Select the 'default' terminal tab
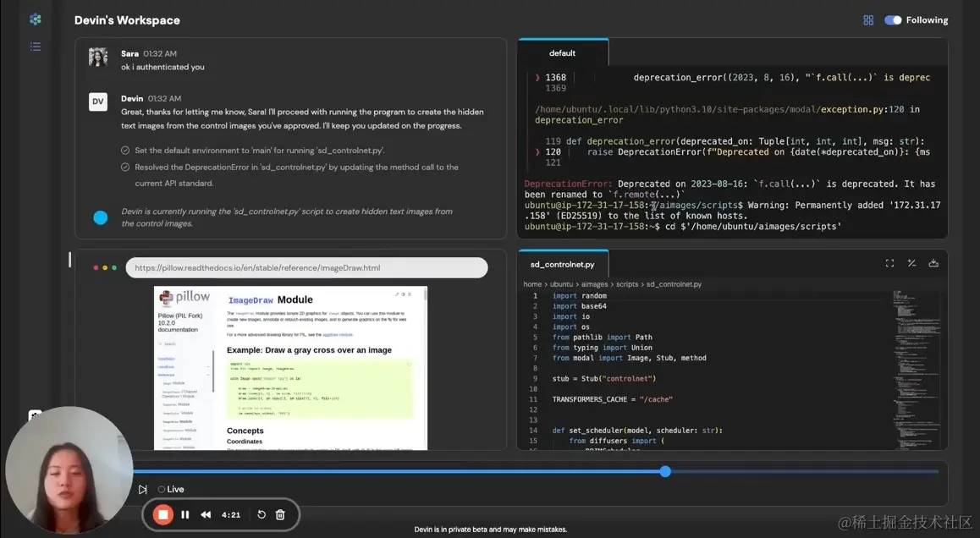This screenshot has height=538, width=980. (562, 53)
